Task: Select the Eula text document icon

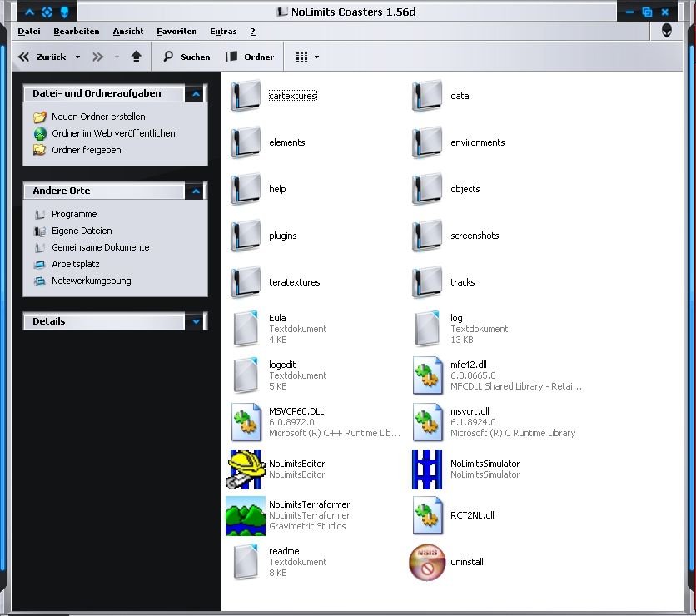Action: point(246,329)
